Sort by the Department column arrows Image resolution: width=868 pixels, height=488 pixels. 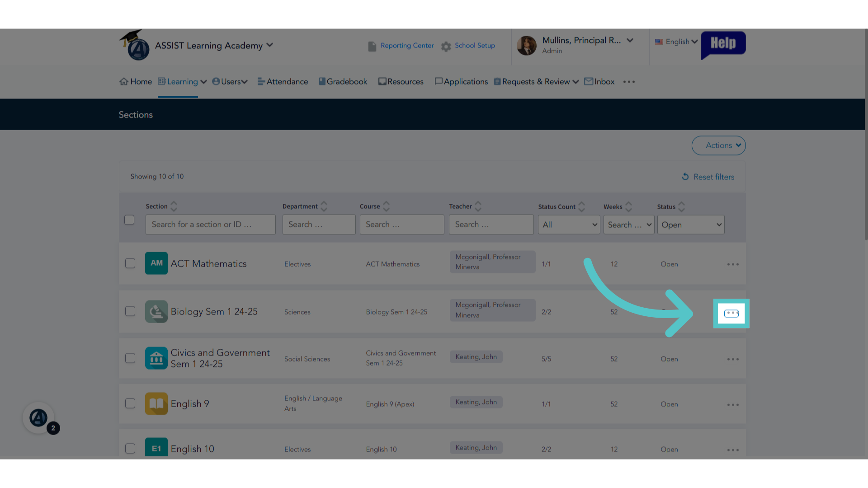coord(324,206)
